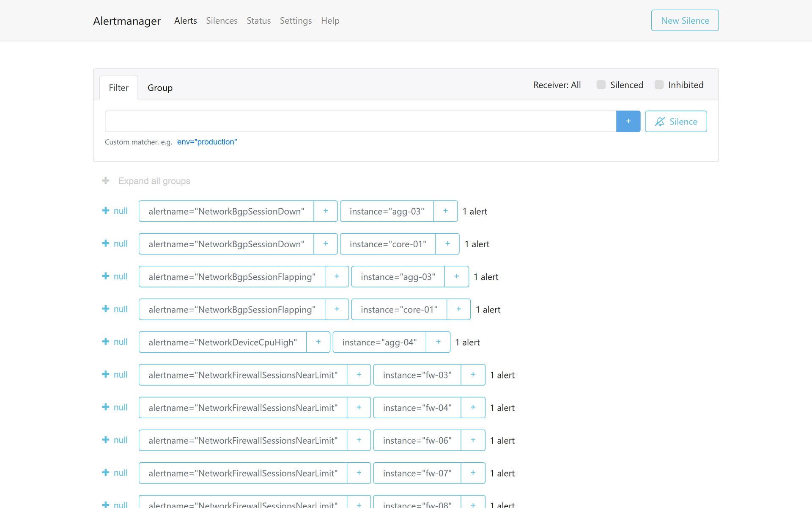This screenshot has width=812, height=508.
Task: Click plus icon beside alertname in fw-03 row
Action: coord(359,375)
